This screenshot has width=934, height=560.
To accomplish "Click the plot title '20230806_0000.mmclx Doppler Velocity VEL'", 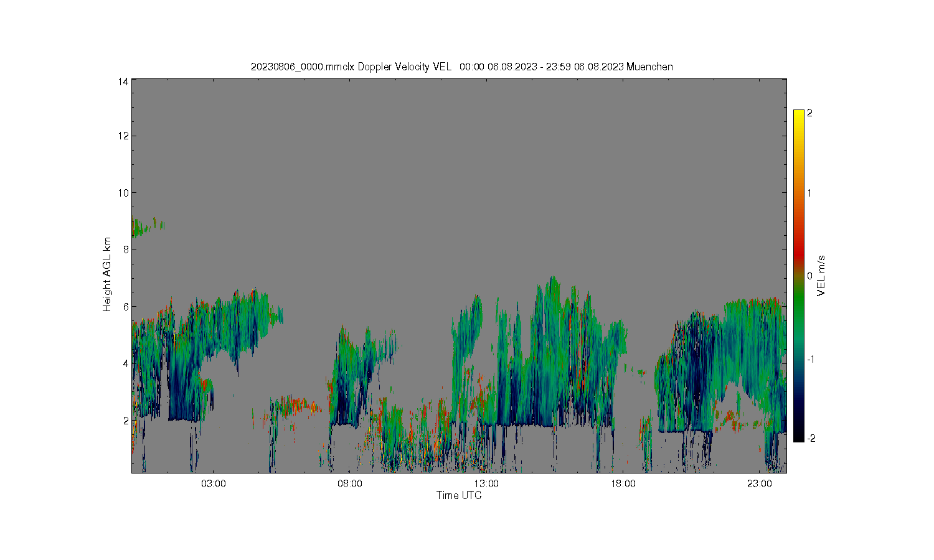I will 351,67.
